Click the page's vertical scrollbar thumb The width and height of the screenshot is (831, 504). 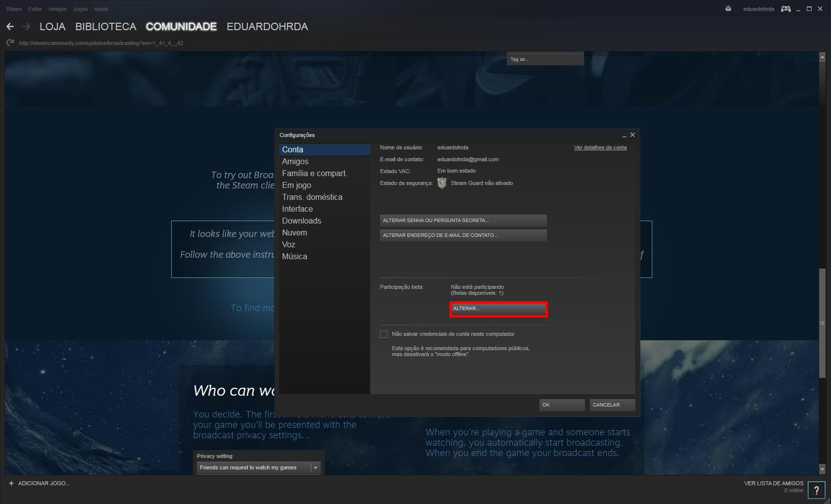(x=822, y=323)
